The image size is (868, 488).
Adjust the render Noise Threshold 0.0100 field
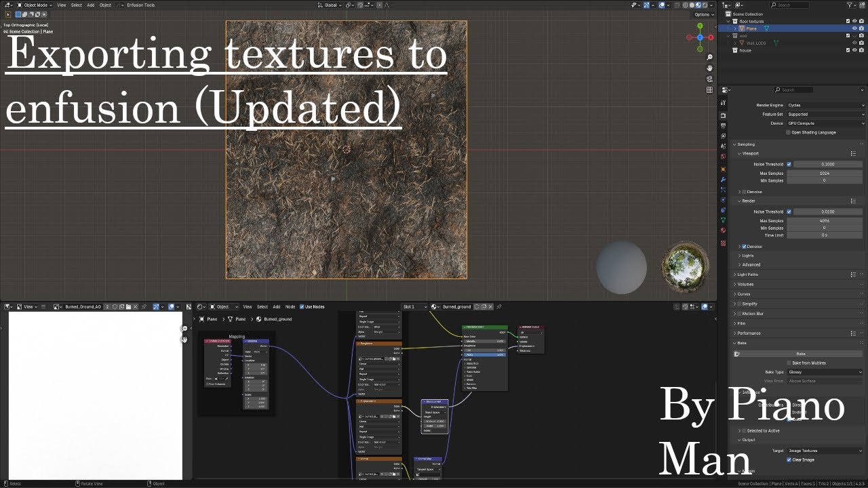[x=828, y=211]
